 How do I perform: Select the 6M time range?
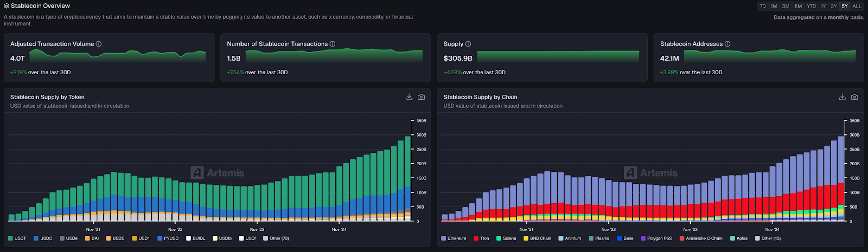tap(798, 6)
